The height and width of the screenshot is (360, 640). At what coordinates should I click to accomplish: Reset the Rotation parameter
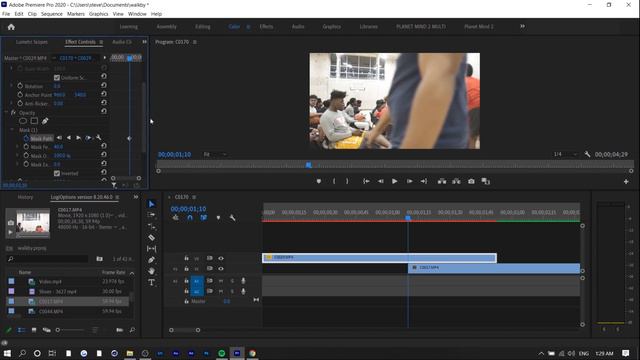104,85
